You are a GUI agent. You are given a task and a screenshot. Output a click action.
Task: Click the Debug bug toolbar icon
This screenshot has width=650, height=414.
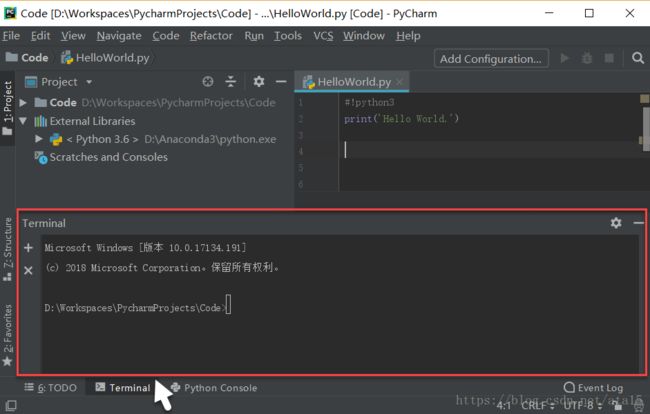click(587, 58)
